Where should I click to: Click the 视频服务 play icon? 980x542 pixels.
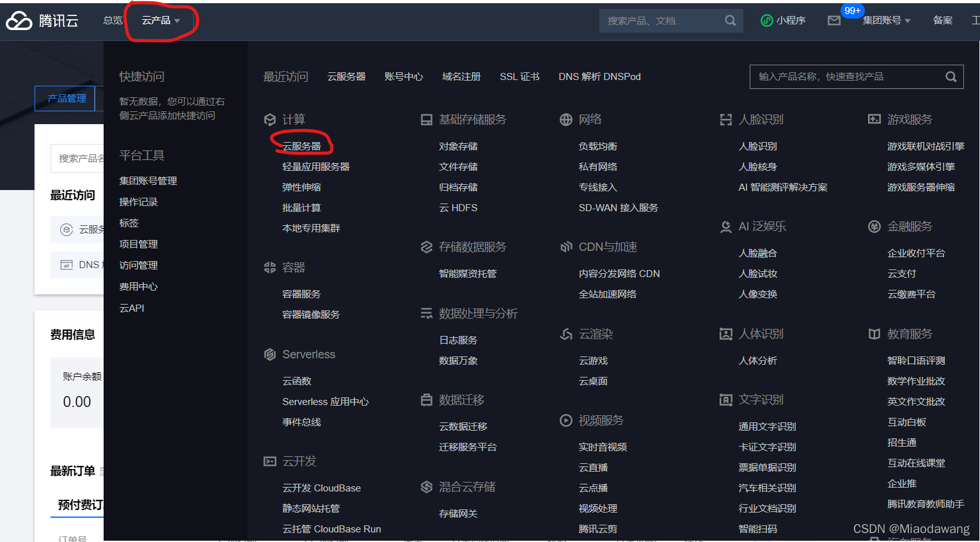pos(566,420)
